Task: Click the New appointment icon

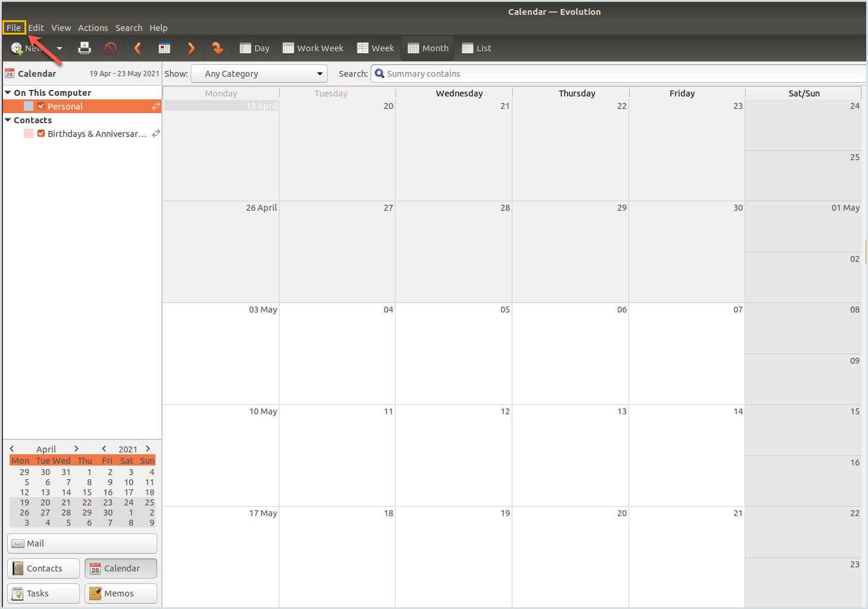Action: tap(17, 48)
